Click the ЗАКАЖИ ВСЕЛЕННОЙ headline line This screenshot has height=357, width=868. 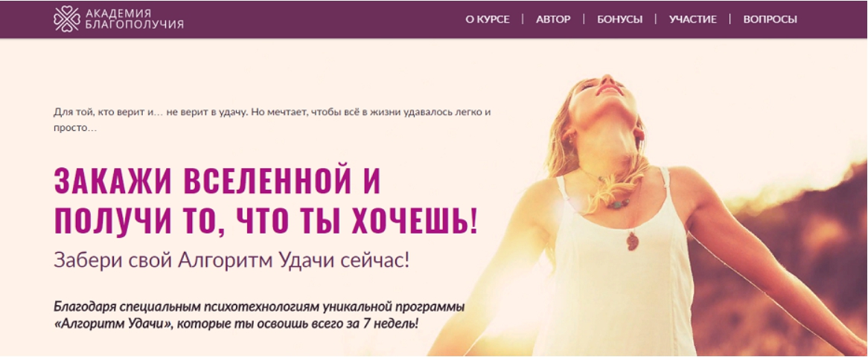pyautogui.click(x=217, y=181)
